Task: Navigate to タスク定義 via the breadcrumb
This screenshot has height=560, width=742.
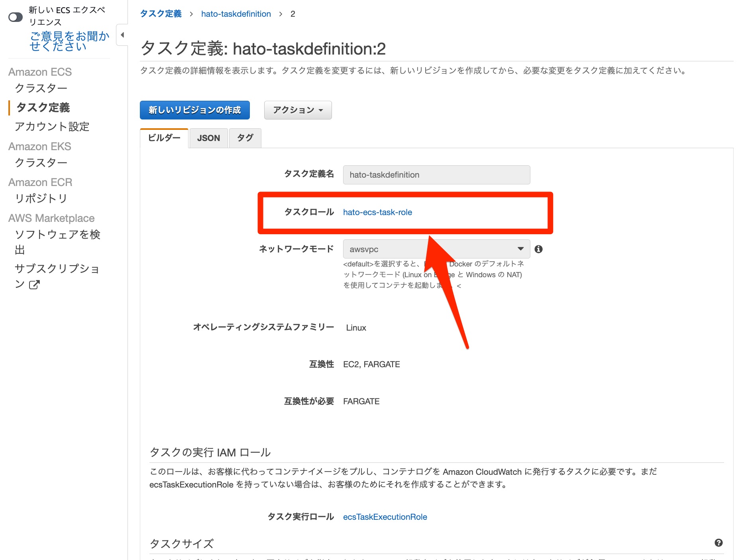Action: [x=160, y=14]
